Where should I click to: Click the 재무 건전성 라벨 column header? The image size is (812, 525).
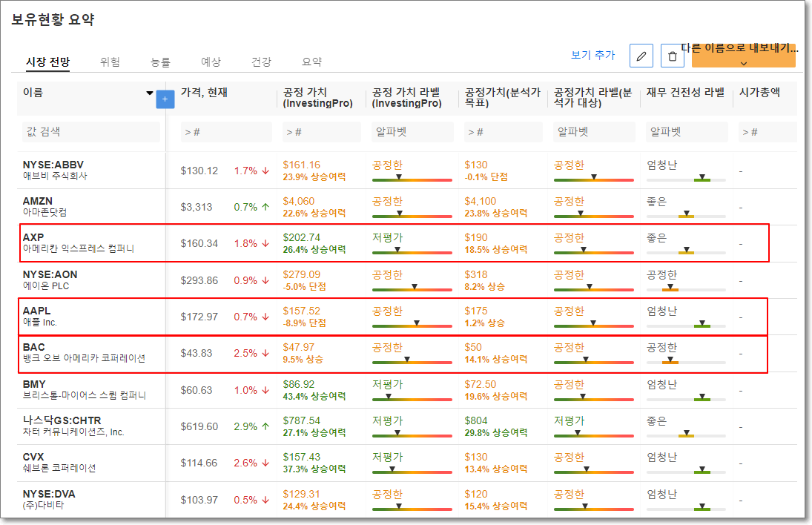click(x=686, y=93)
